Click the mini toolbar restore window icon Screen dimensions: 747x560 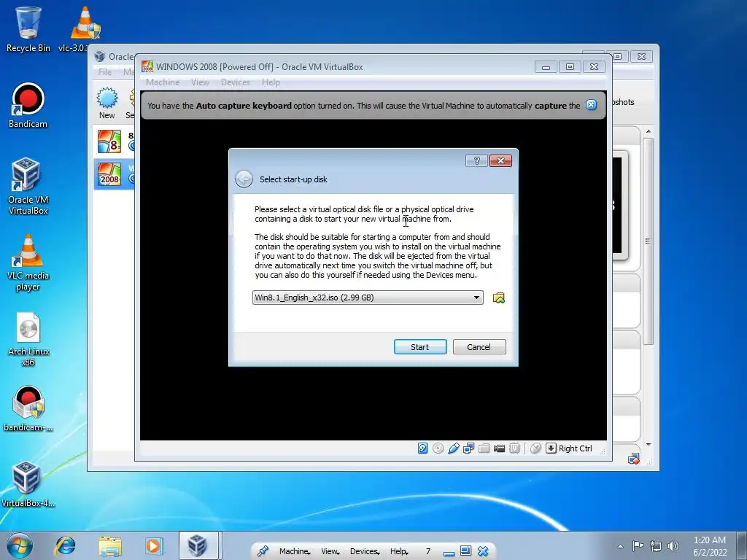pos(466,551)
